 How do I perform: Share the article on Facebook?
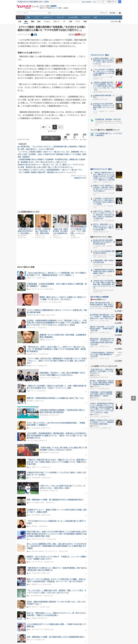(x=36, y=35)
